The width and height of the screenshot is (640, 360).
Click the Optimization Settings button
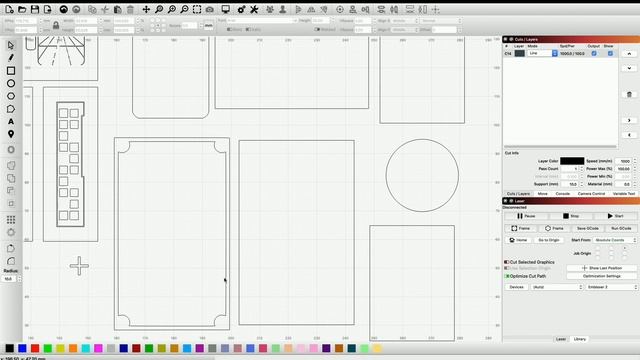coord(602,276)
